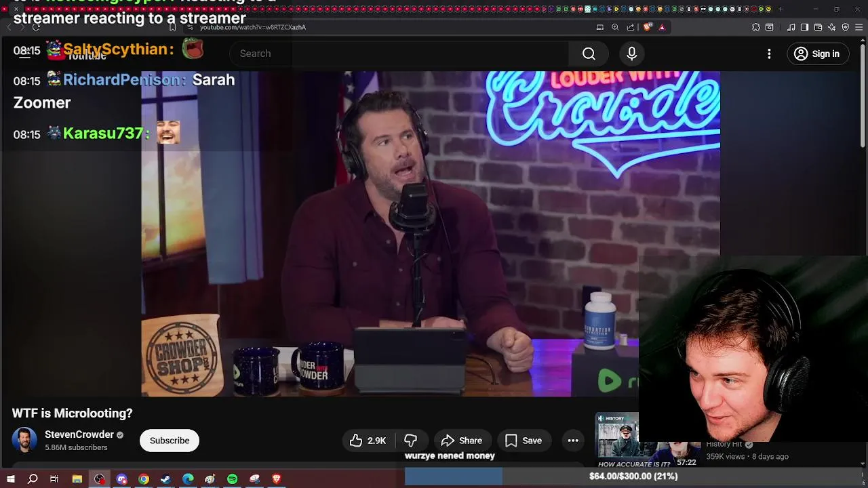
Task: Open the Extensions puzzle piece icon
Action: [756, 27]
